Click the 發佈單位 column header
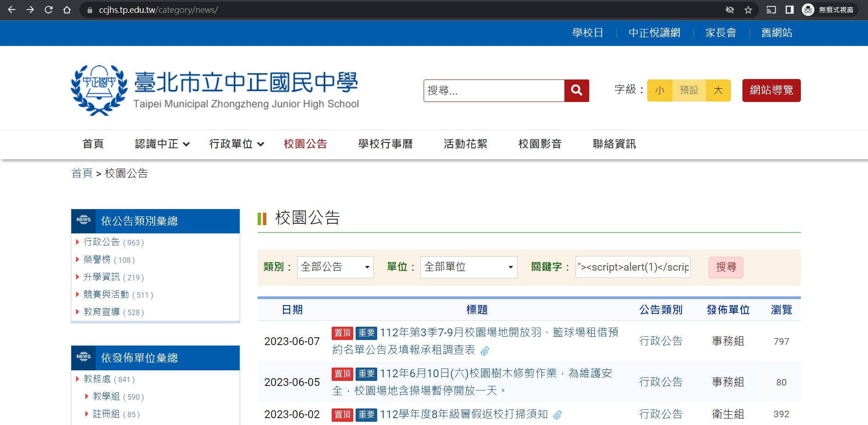The height and width of the screenshot is (425, 868). point(728,310)
